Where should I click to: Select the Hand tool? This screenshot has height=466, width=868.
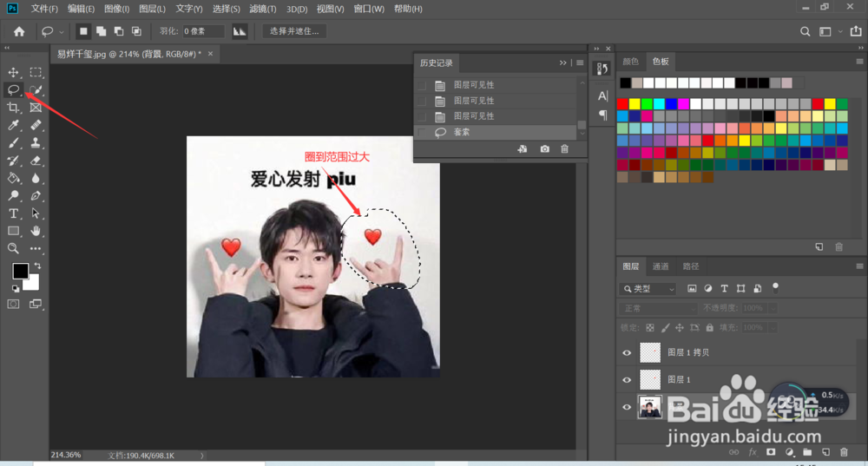coord(36,231)
